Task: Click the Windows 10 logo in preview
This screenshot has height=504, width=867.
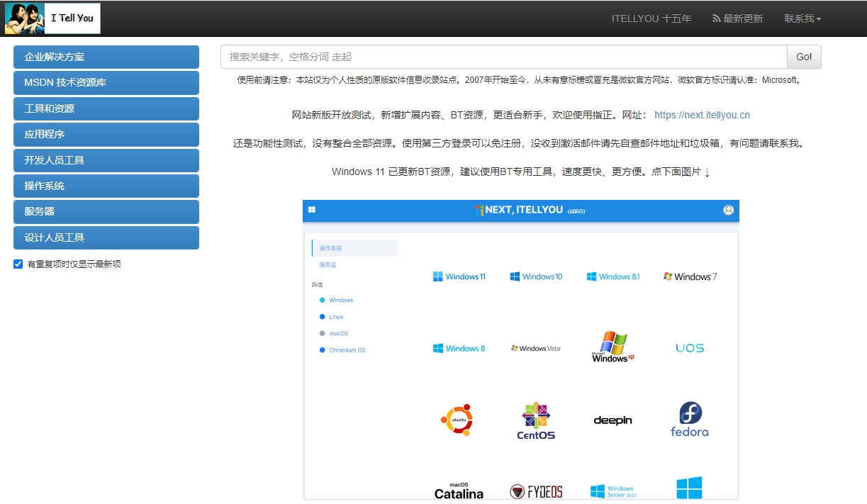Action: pos(536,276)
